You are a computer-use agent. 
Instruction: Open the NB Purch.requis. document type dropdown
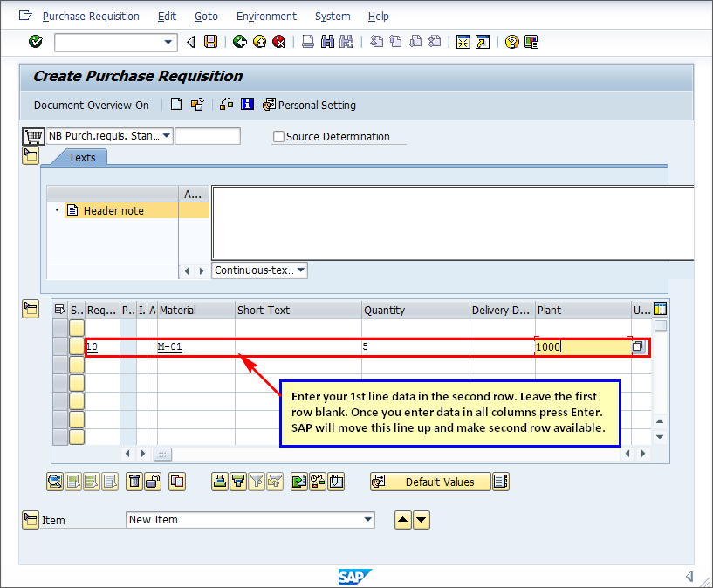pos(166,136)
